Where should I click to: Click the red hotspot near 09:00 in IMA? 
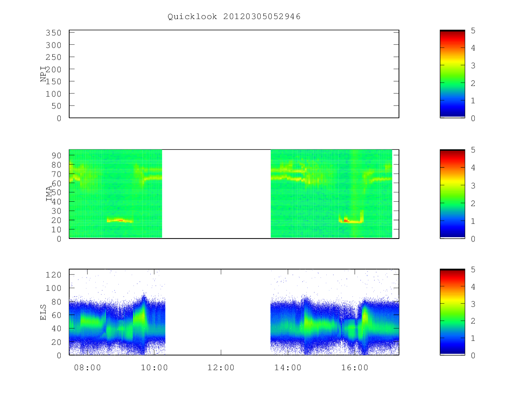[120, 220]
